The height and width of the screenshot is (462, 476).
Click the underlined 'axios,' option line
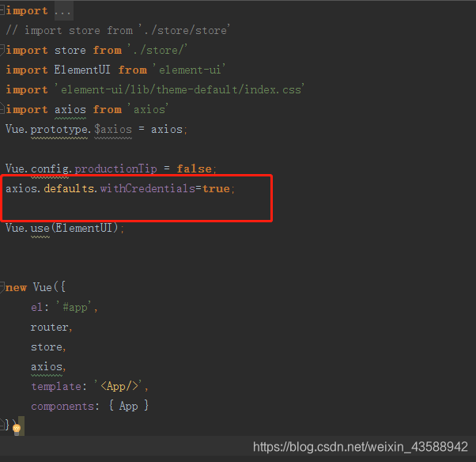[48, 367]
